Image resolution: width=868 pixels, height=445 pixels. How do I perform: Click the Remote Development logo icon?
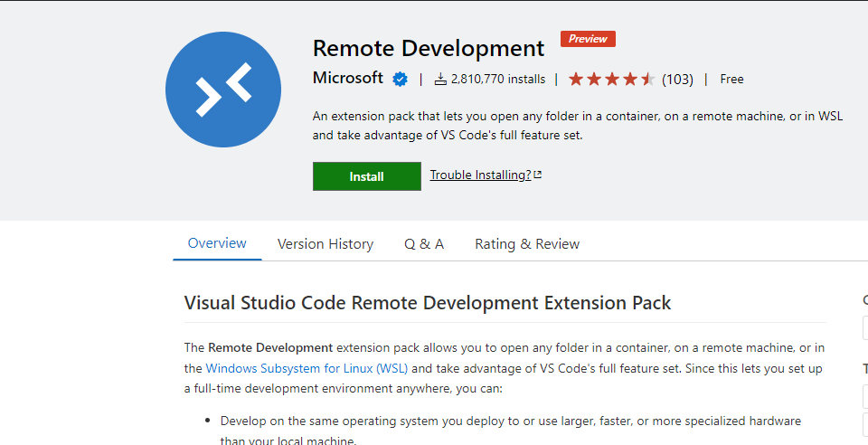pos(223,90)
